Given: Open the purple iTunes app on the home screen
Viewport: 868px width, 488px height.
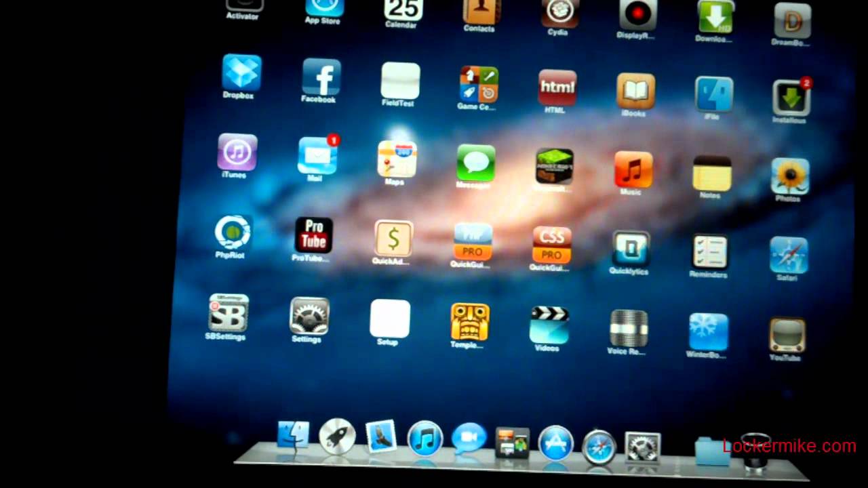Looking at the screenshot, I should coord(237,152).
